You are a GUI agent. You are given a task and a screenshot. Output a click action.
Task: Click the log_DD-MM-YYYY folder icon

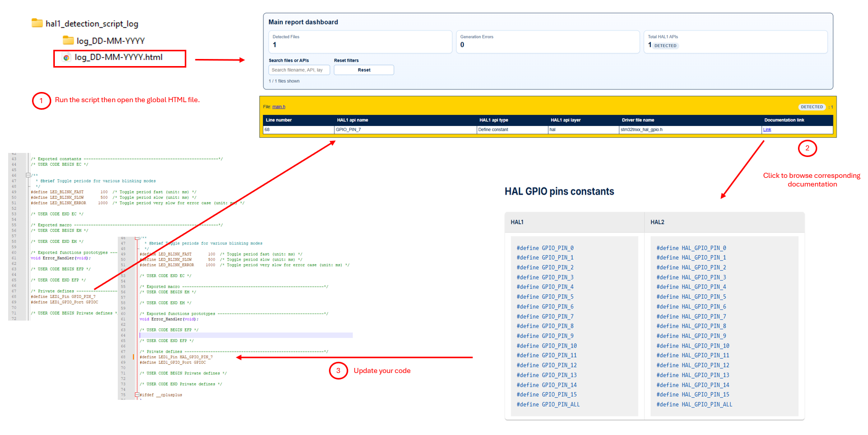tap(68, 40)
